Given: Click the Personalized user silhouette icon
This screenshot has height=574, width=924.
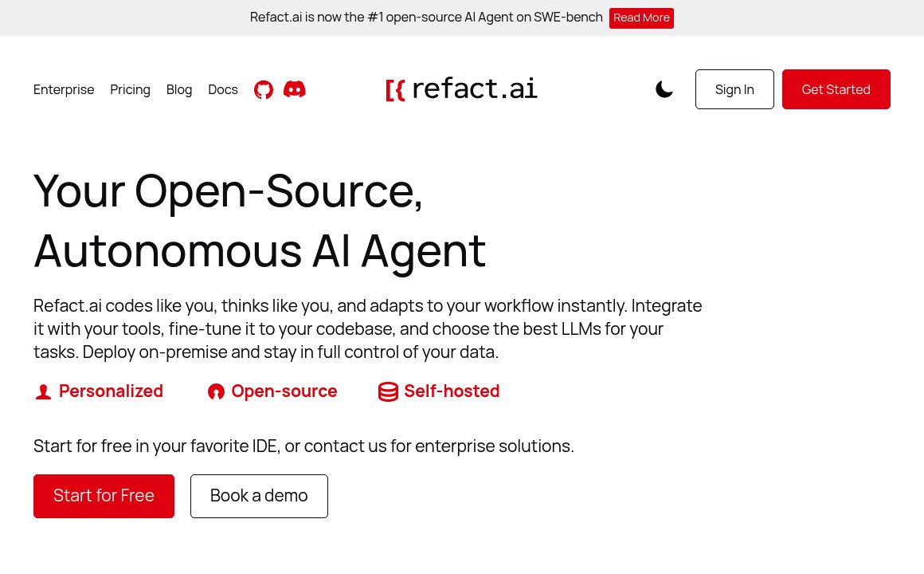Looking at the screenshot, I should (43, 391).
